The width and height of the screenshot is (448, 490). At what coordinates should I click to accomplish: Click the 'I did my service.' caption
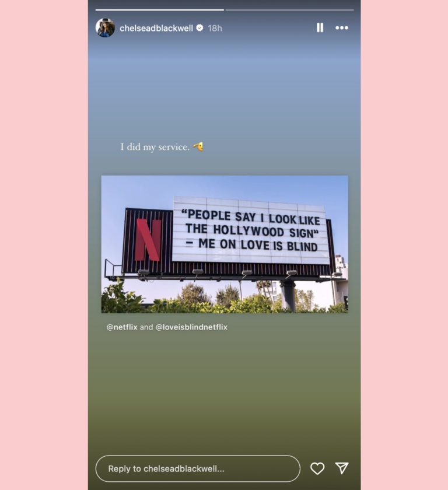(x=155, y=147)
